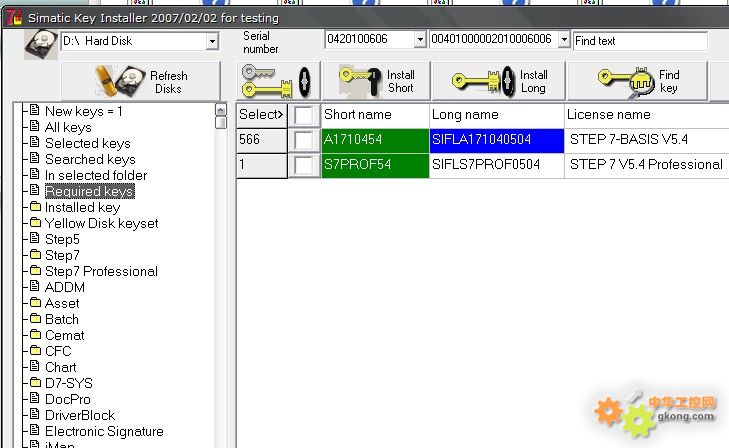The height and width of the screenshot is (448, 729).
Task: Select DriverBlock tree item
Action: [x=80, y=415]
